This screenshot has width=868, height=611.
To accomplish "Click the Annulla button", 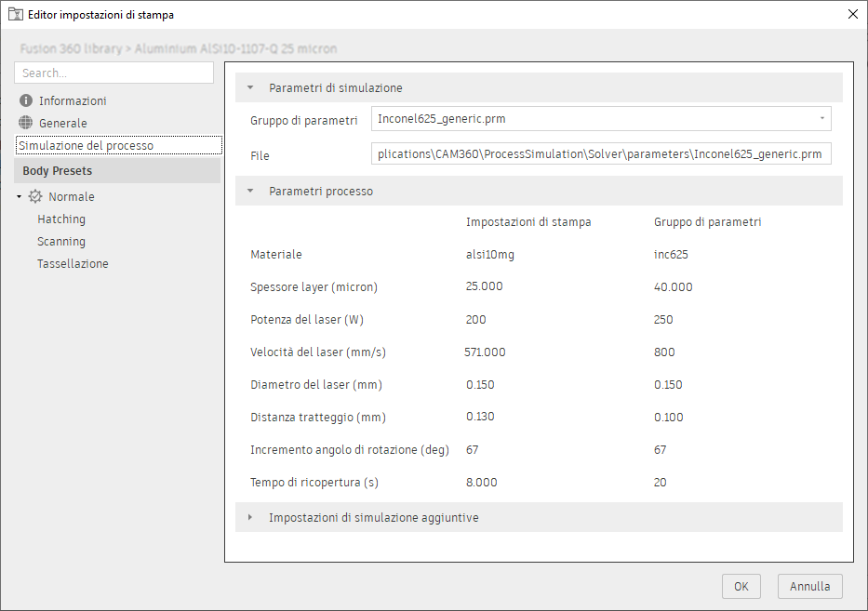I will click(x=810, y=587).
